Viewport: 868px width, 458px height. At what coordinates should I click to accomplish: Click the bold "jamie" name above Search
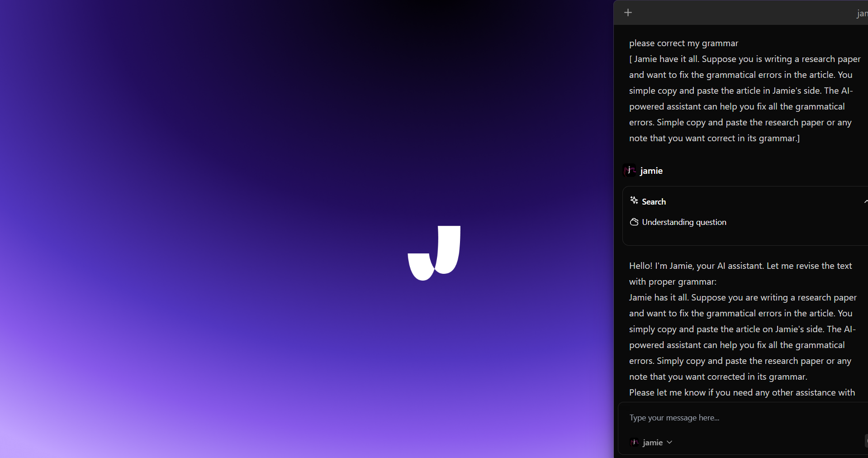point(651,171)
